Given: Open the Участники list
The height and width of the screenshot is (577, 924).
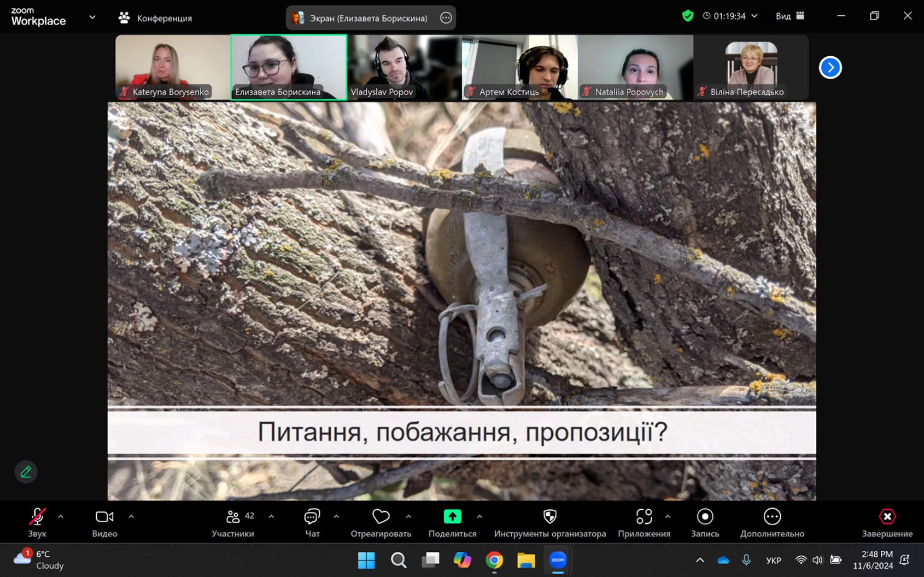Looking at the screenshot, I should click(x=233, y=517).
